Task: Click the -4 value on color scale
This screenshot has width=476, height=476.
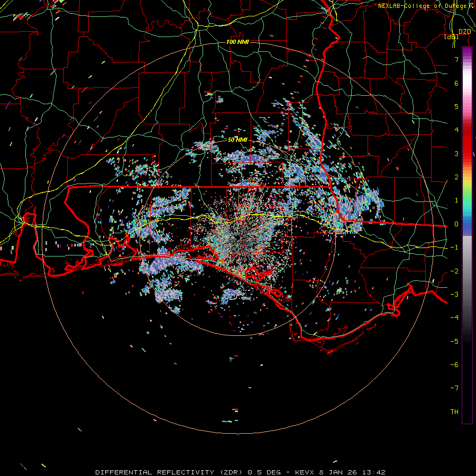Action: (x=454, y=317)
